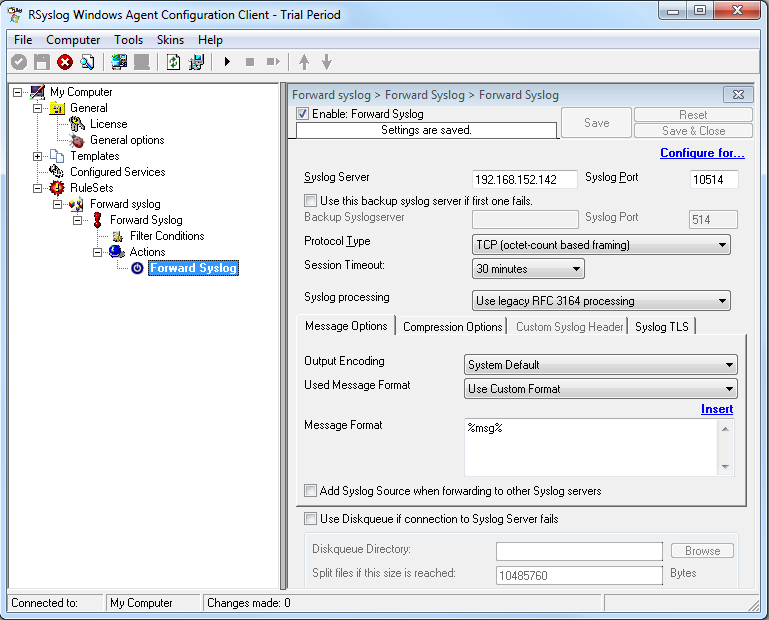769x620 pixels.
Task: Click the move up arrow toolbar icon
Action: [x=304, y=62]
